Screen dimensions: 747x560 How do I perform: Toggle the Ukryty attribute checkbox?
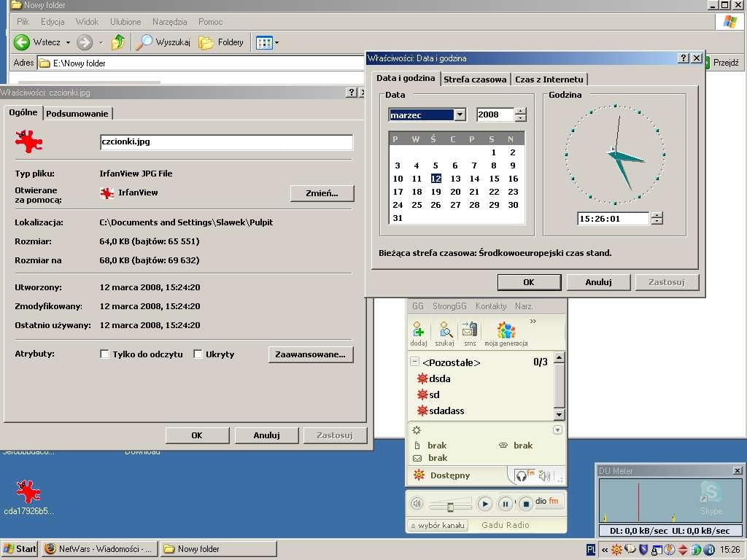click(x=198, y=354)
